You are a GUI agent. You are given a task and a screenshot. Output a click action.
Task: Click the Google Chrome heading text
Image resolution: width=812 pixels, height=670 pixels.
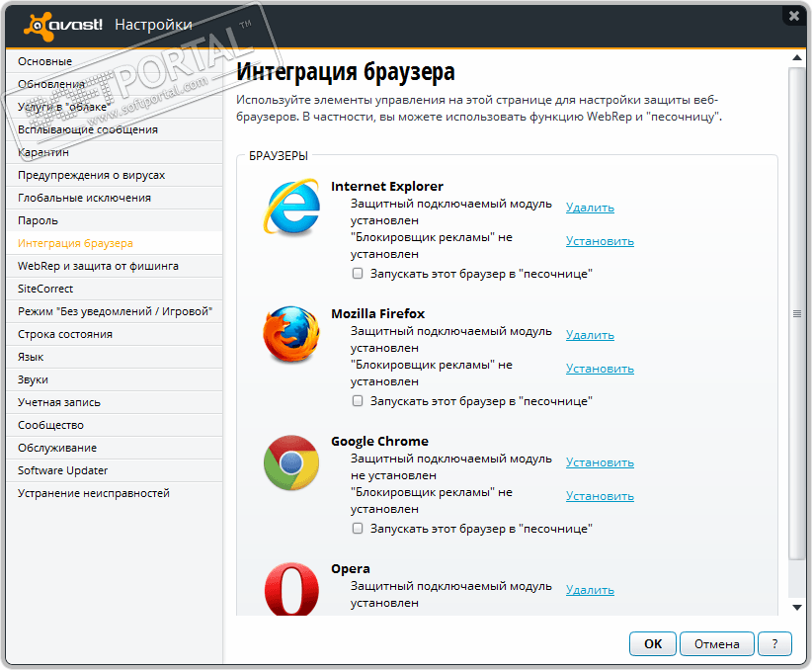pos(379,441)
